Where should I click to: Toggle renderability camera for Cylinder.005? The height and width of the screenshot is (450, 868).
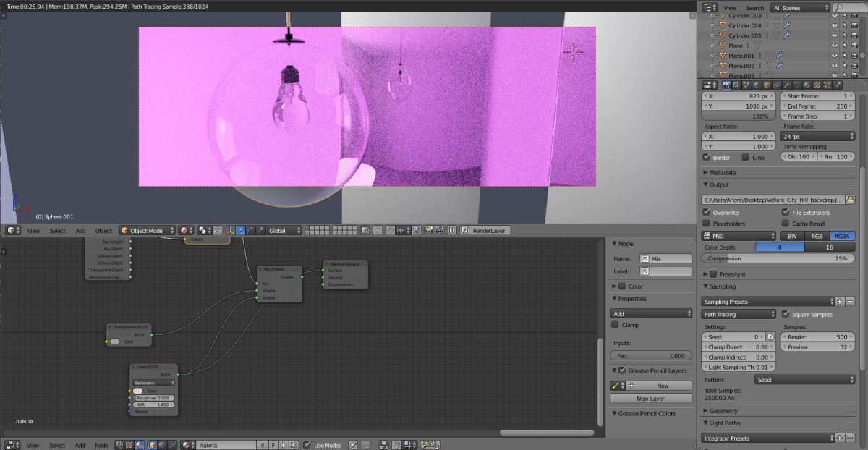[854, 35]
